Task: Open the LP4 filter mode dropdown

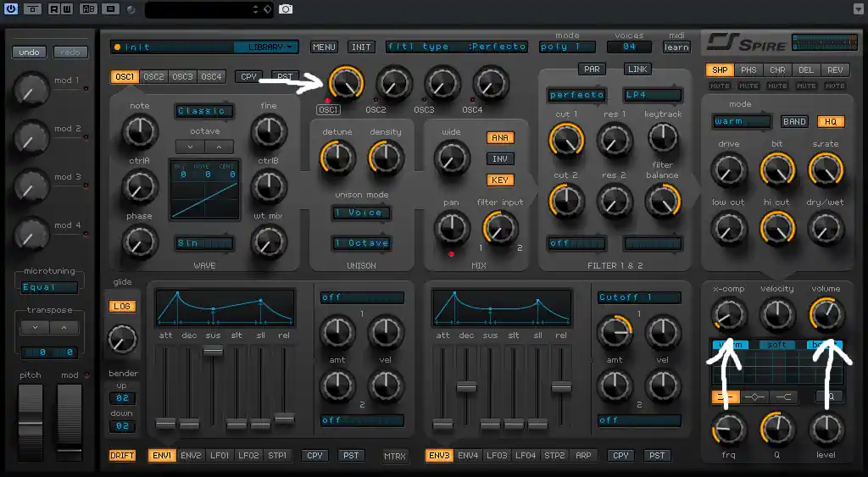Action: [x=653, y=95]
